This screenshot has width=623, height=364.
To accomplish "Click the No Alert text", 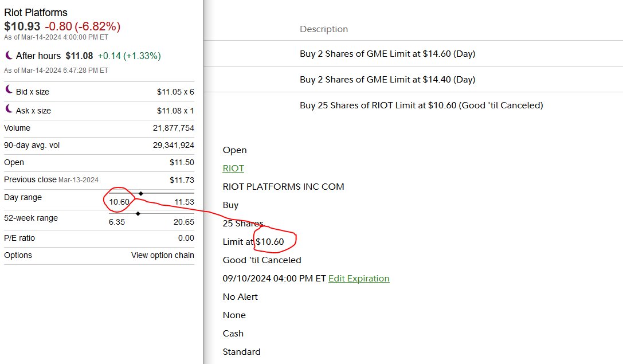I will click(240, 297).
